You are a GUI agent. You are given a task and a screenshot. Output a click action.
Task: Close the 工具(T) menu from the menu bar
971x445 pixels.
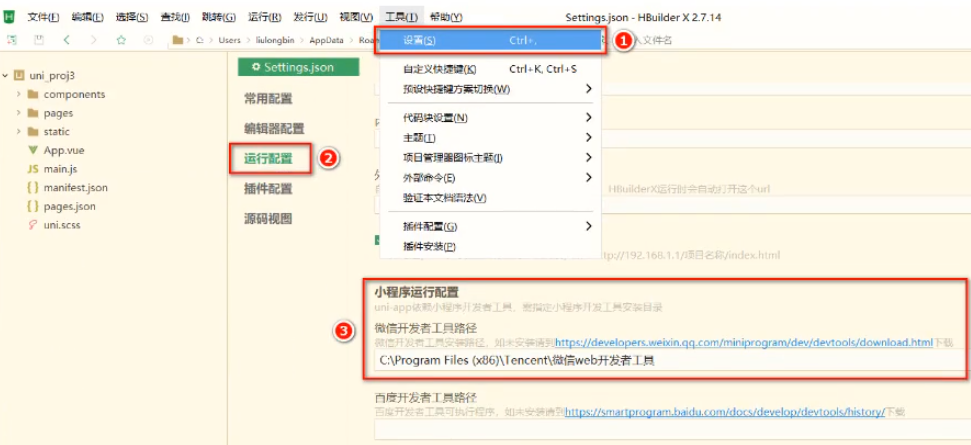401,17
